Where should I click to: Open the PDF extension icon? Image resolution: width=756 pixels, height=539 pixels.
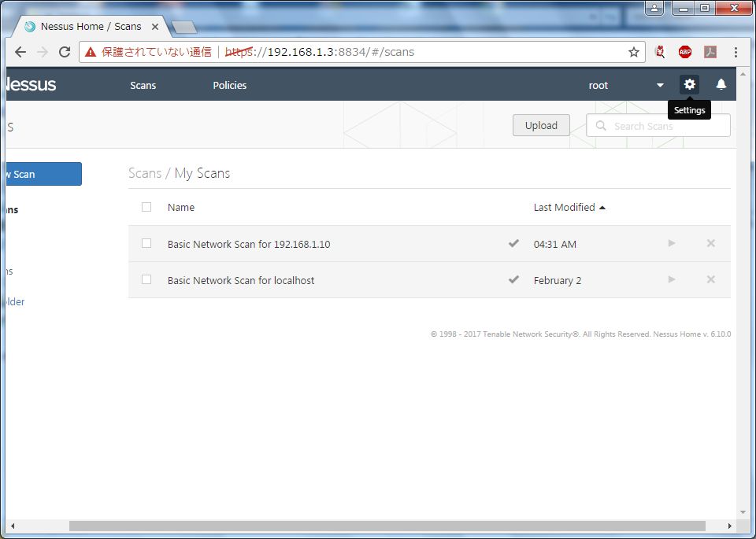[x=710, y=52]
